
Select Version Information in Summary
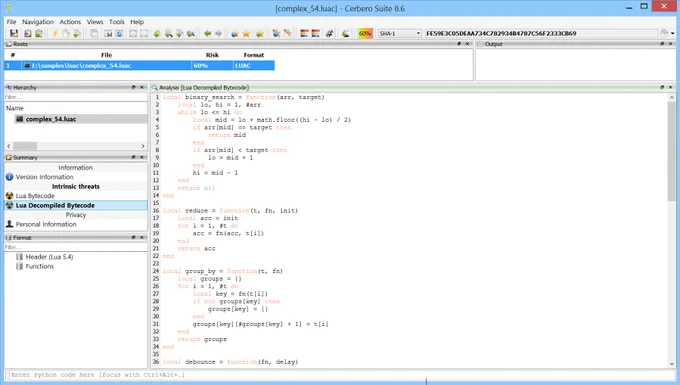76,177
